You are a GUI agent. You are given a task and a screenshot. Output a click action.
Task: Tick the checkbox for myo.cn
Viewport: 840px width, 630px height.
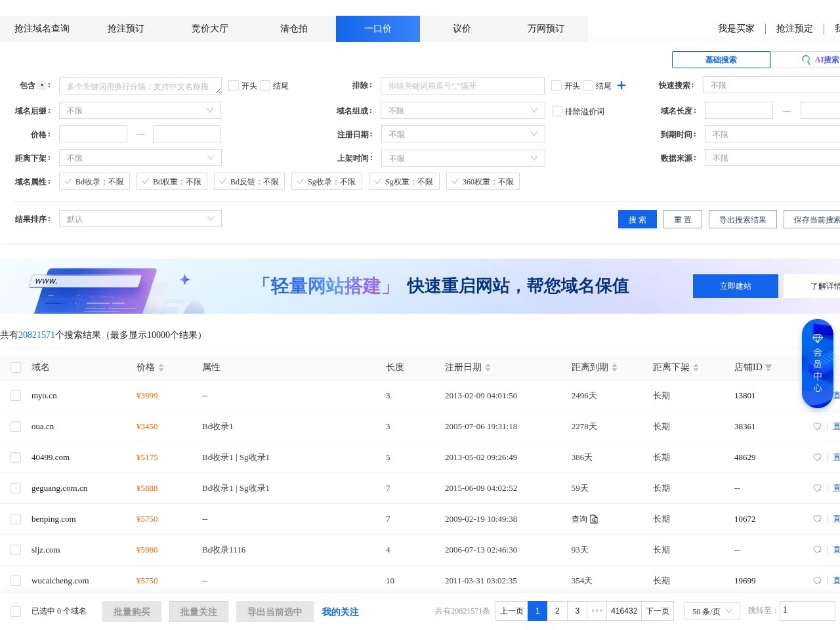[16, 396]
